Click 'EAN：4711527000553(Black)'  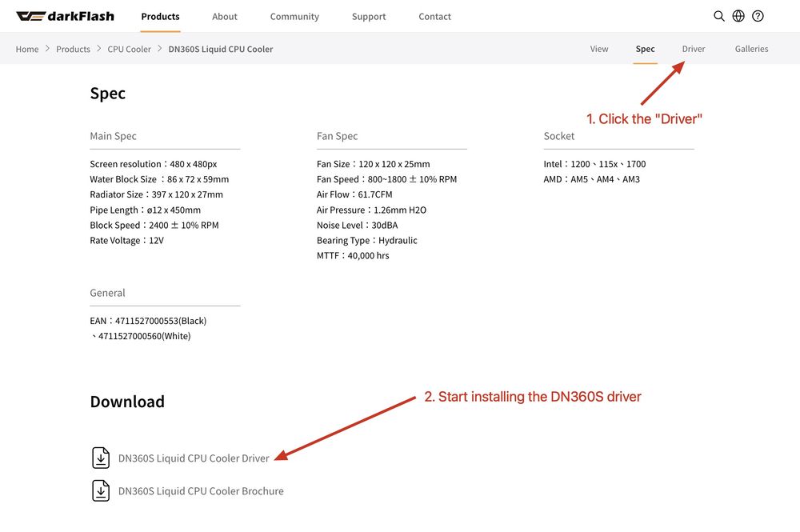[x=148, y=321]
